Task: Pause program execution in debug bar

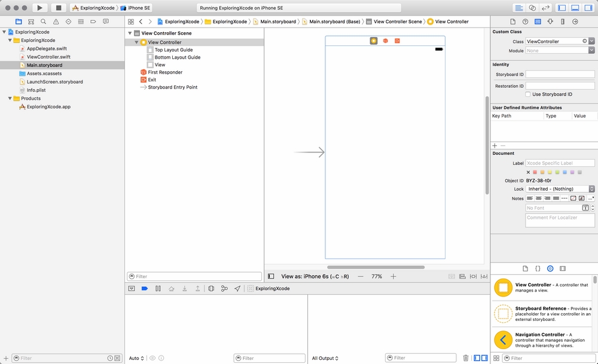Action: click(158, 289)
